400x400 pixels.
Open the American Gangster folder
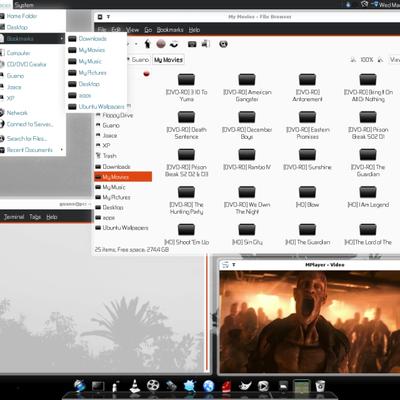click(247, 88)
